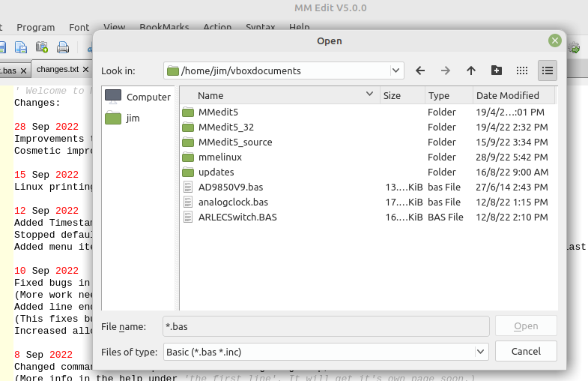Toggle detail list view mode
Screen dimensions: 588x381
point(548,70)
